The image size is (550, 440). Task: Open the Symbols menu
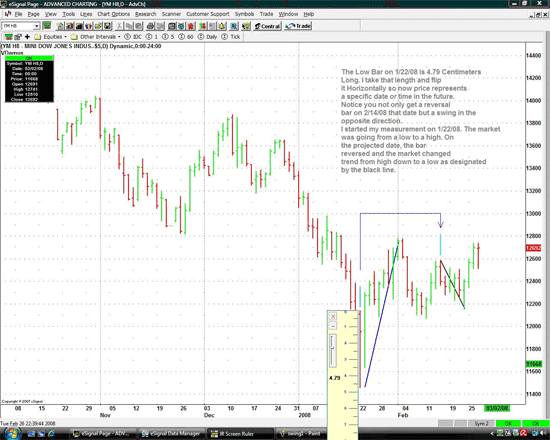pos(244,14)
